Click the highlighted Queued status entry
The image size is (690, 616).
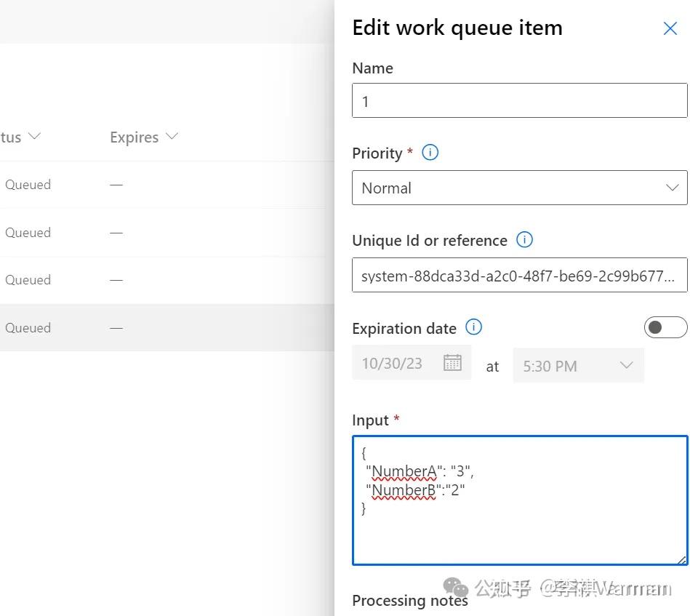(28, 327)
